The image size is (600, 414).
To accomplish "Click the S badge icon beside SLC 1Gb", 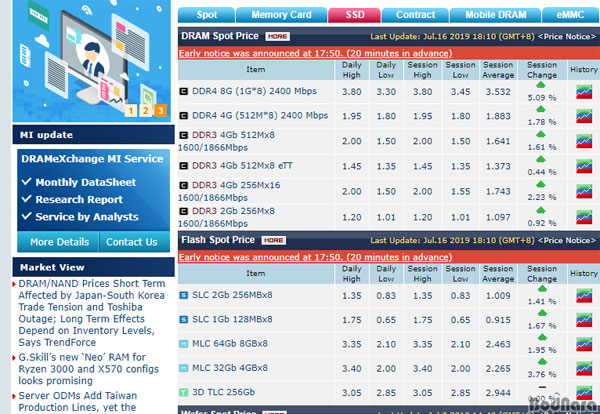I will coord(184,319).
